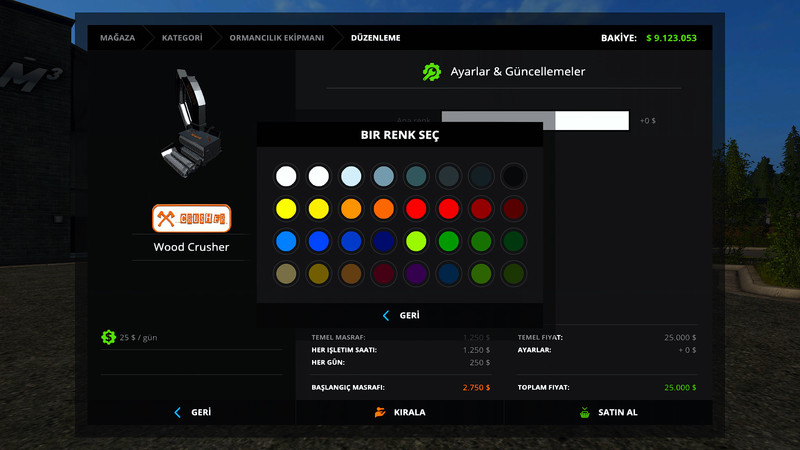Click the back arrow in color dialog
Viewport: 800px width, 450px height.
[x=386, y=315]
